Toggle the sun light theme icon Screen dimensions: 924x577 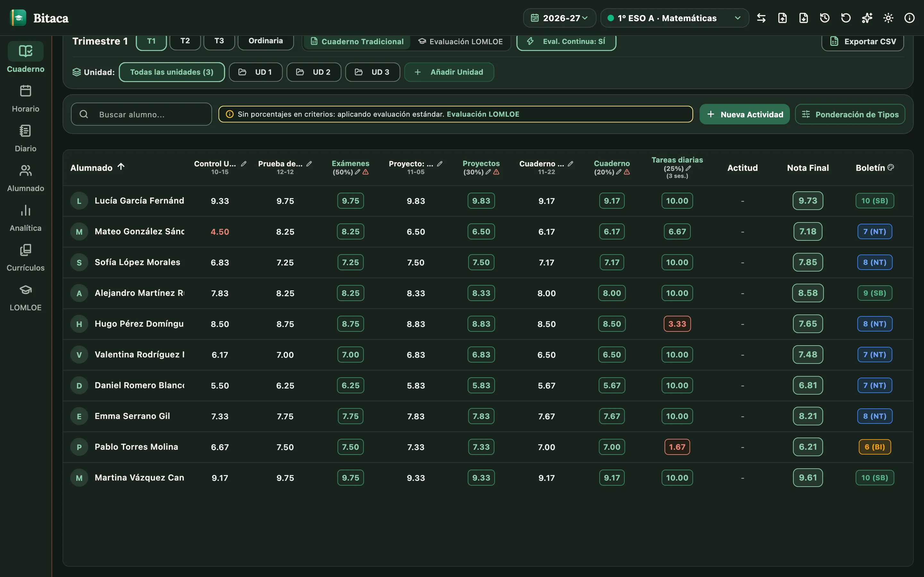[x=888, y=18]
